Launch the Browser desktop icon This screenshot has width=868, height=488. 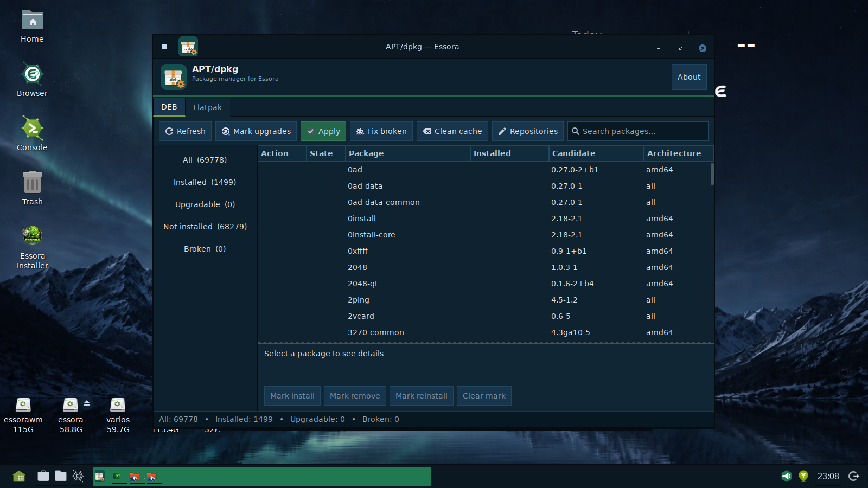click(x=32, y=80)
